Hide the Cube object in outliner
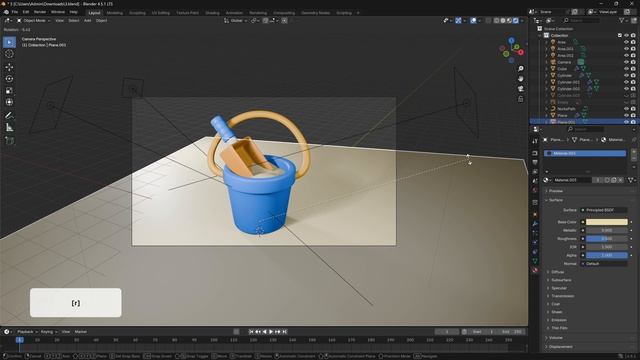The image size is (640, 360). pyautogui.click(x=626, y=69)
